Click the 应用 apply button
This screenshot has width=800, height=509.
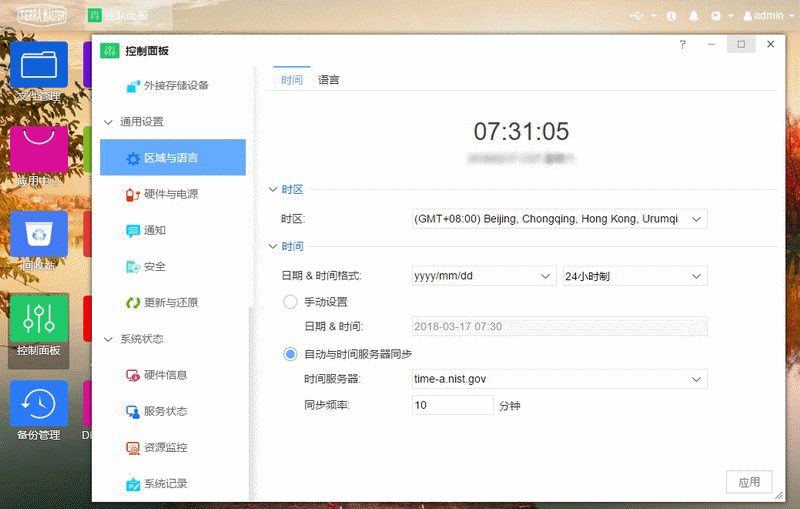pos(749,482)
